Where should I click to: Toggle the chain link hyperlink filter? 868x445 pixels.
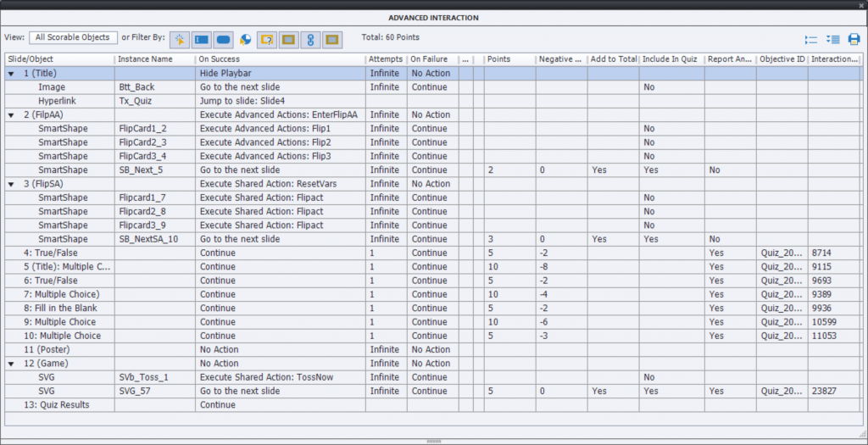pos(310,39)
